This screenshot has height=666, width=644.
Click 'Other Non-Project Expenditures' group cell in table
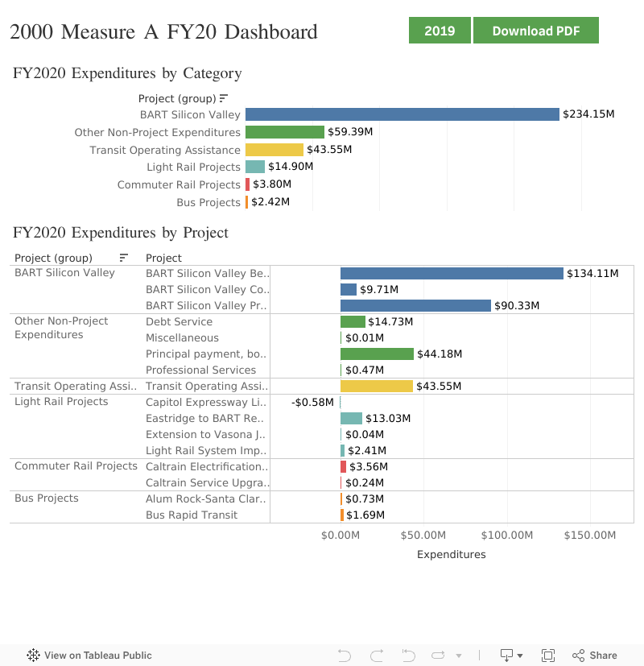(61, 328)
